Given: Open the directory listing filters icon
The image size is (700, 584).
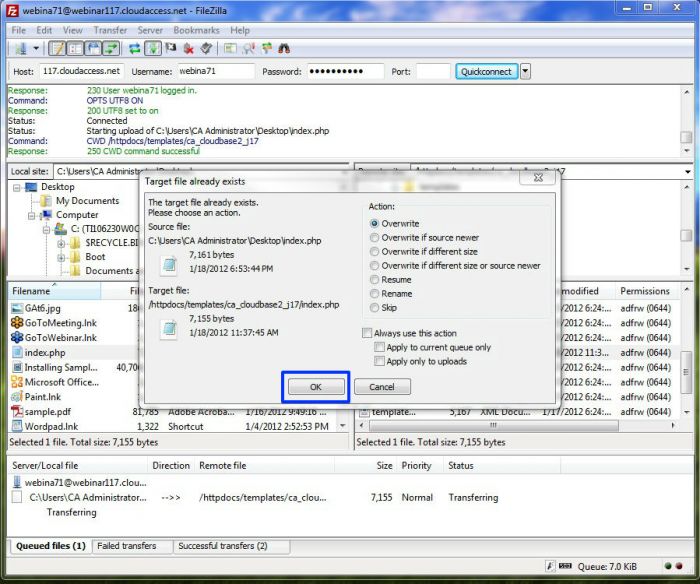Looking at the screenshot, I should tap(230, 48).
